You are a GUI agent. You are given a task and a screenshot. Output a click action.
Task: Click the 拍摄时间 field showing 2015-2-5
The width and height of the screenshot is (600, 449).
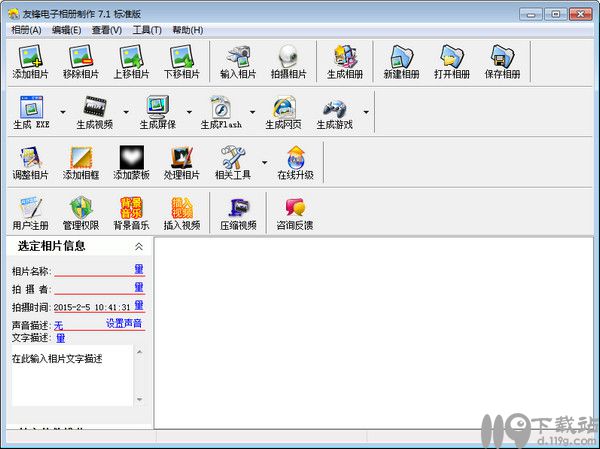click(x=92, y=307)
